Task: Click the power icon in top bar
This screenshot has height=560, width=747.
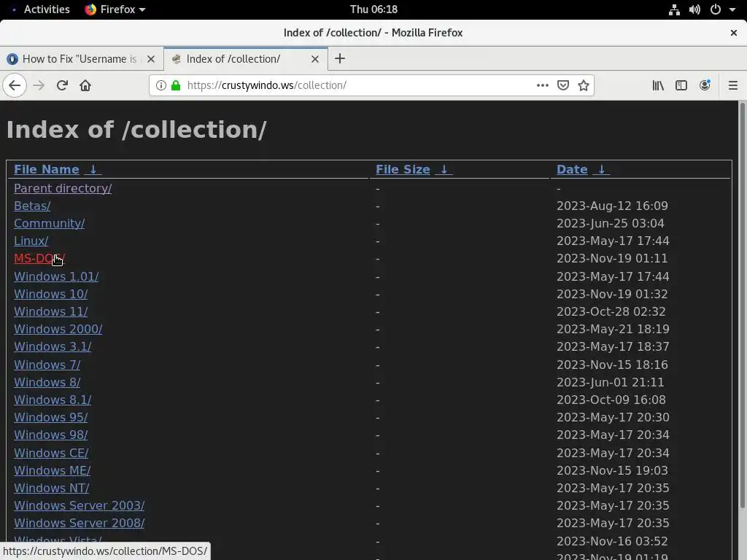Action: (x=716, y=9)
